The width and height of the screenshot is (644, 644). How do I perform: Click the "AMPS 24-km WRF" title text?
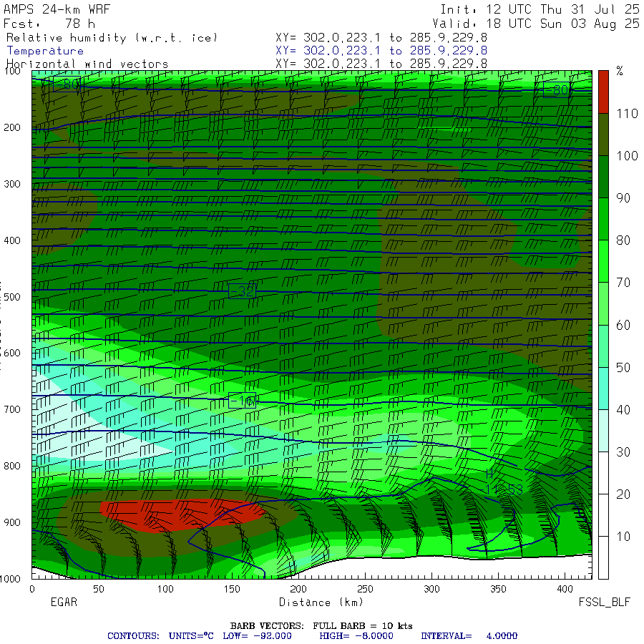(57, 9)
